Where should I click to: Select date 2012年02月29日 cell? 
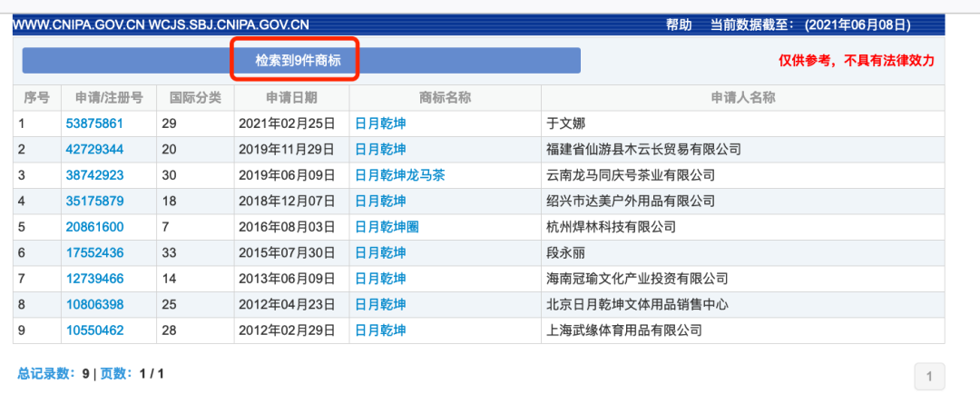coord(292,330)
